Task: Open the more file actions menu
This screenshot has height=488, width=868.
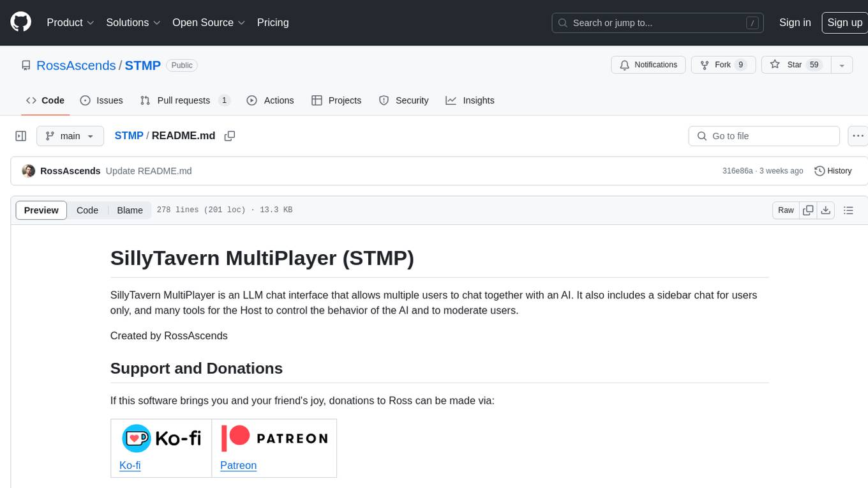Action: pyautogui.click(x=858, y=136)
